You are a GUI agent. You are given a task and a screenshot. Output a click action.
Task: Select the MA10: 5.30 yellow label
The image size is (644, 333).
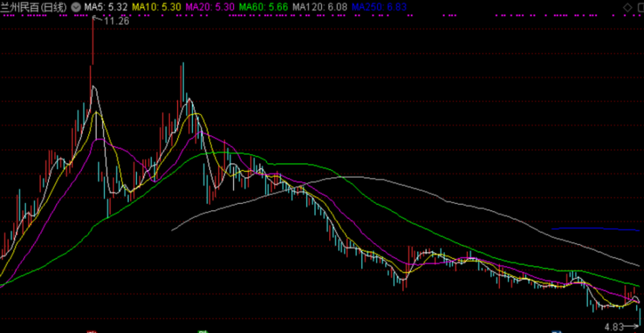click(157, 7)
